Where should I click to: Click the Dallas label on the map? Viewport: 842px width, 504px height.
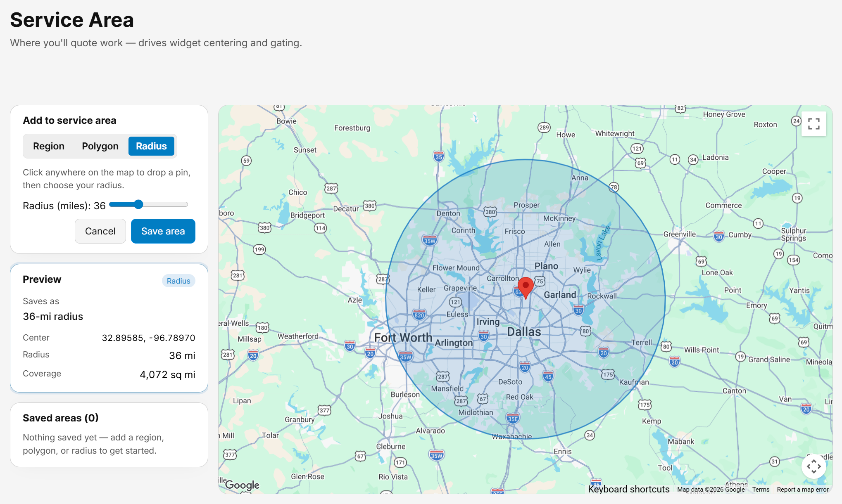[524, 332]
